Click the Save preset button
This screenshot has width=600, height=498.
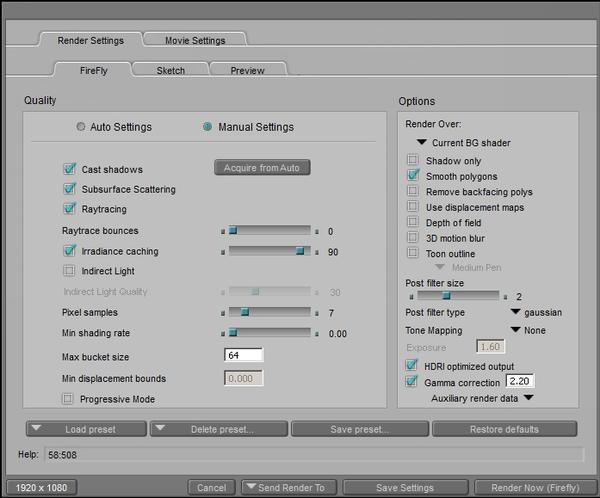click(360, 429)
